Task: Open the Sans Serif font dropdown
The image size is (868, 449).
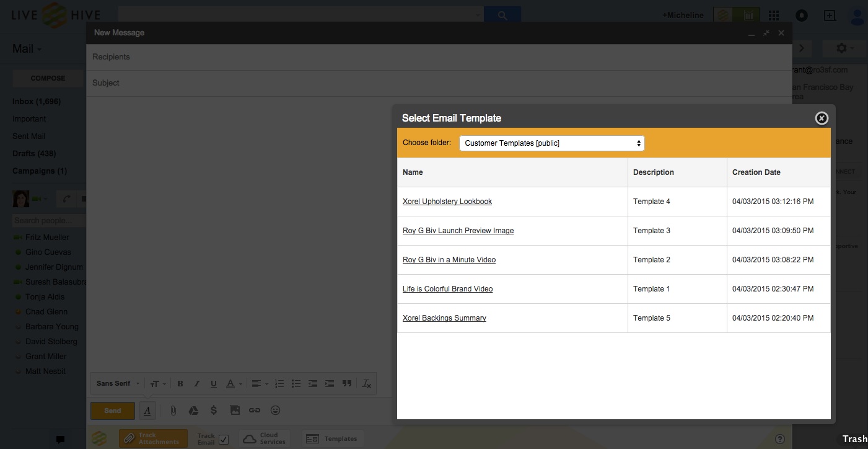Action: [x=116, y=383]
